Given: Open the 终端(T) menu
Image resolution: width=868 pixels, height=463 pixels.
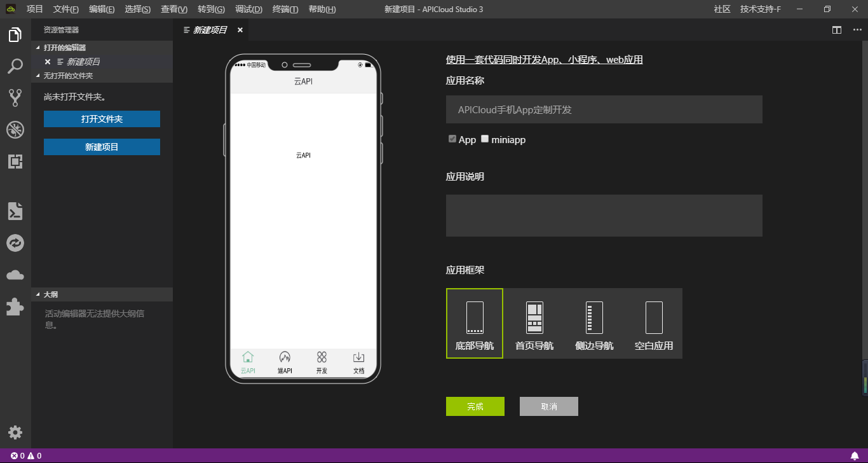Looking at the screenshot, I should tap(285, 10).
